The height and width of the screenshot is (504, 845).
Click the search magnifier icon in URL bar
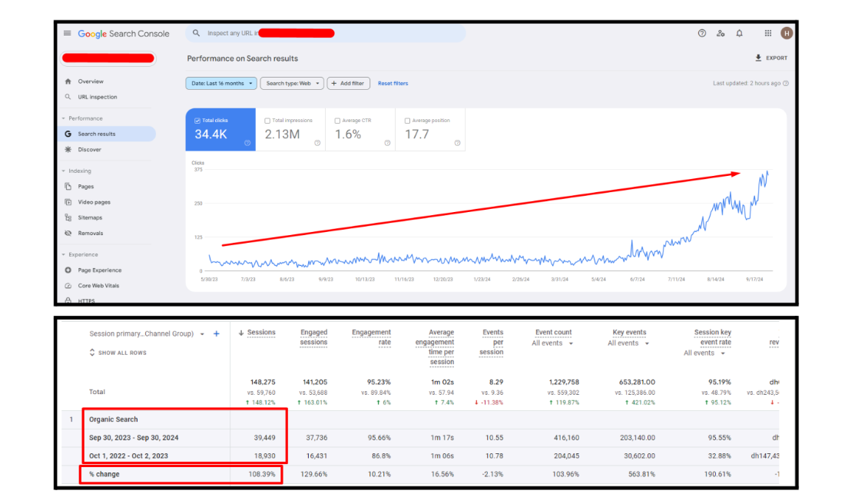pos(196,33)
